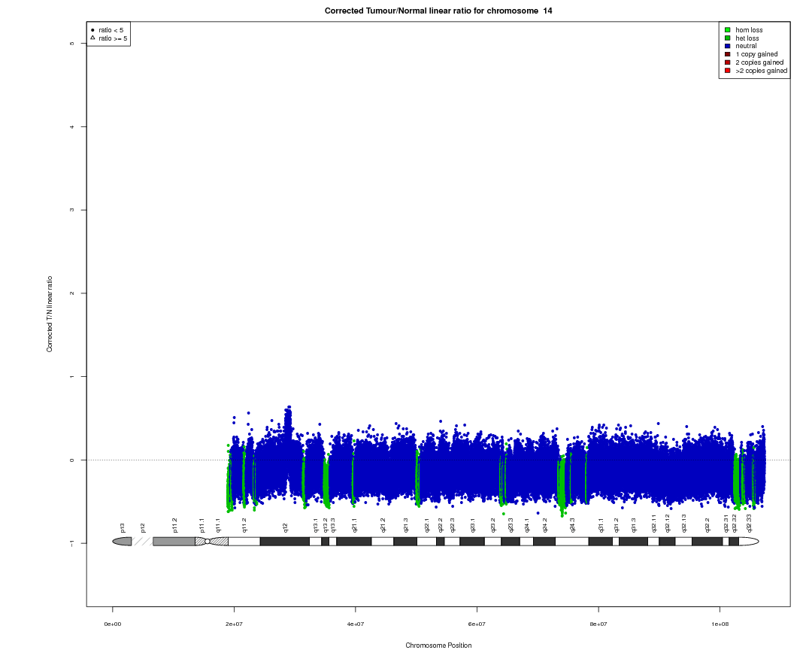
Task: Click the q21.2 cytoband label
Action: tap(383, 526)
